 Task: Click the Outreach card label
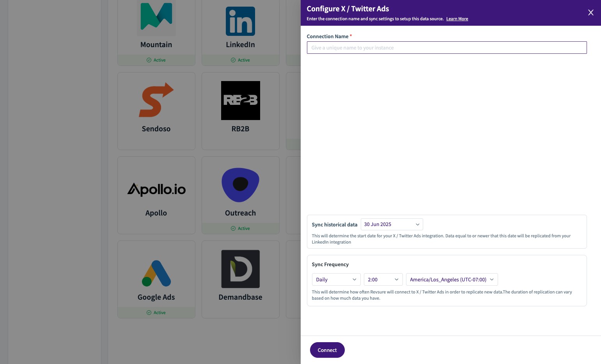pyautogui.click(x=240, y=213)
